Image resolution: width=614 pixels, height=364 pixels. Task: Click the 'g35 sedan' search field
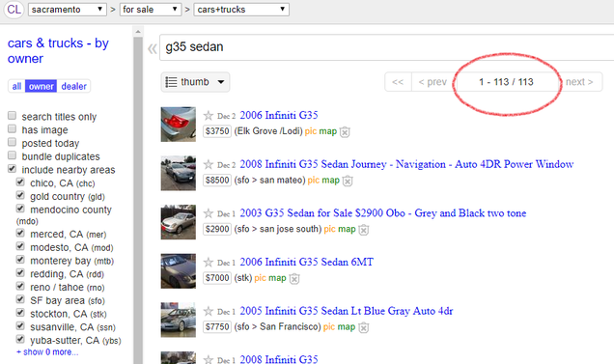pyautogui.click(x=386, y=47)
